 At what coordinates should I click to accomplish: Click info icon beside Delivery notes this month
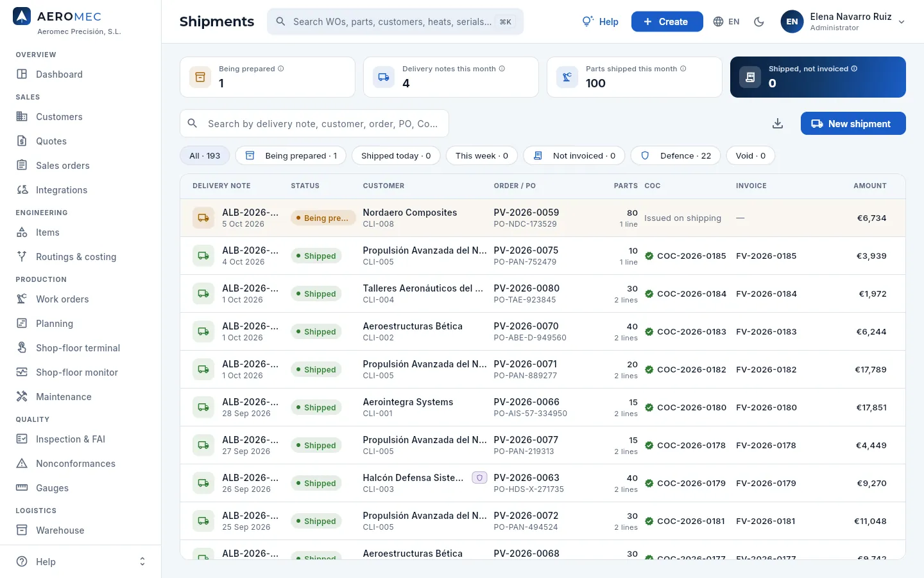coord(502,69)
